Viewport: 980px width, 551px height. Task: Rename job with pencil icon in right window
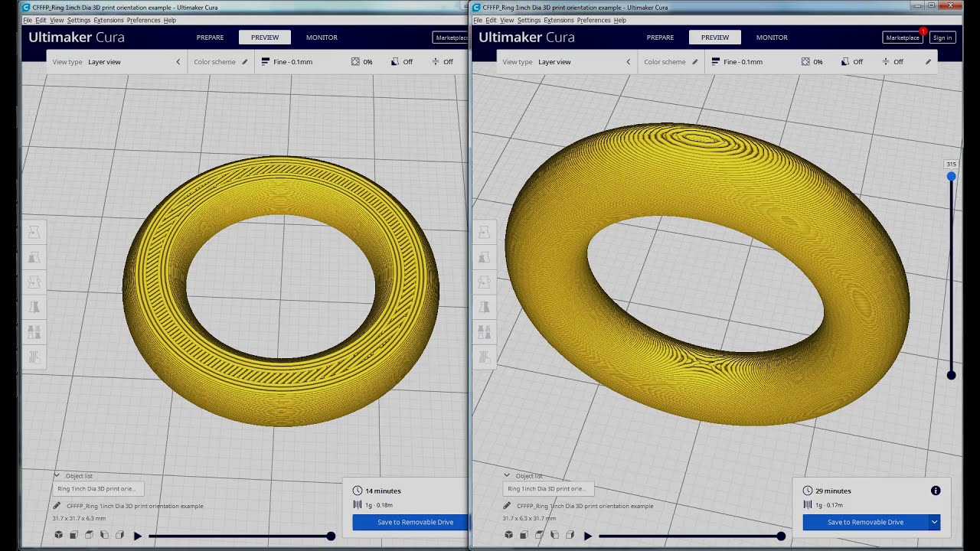click(507, 506)
